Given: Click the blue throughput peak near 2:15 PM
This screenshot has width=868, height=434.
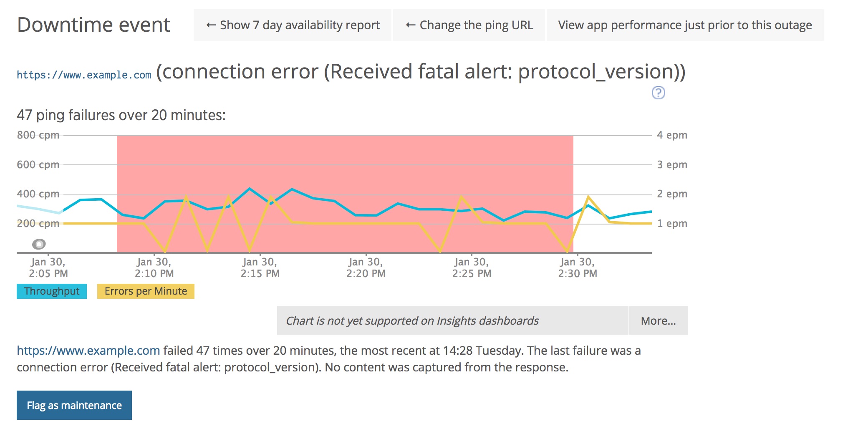Looking at the screenshot, I should (x=250, y=189).
